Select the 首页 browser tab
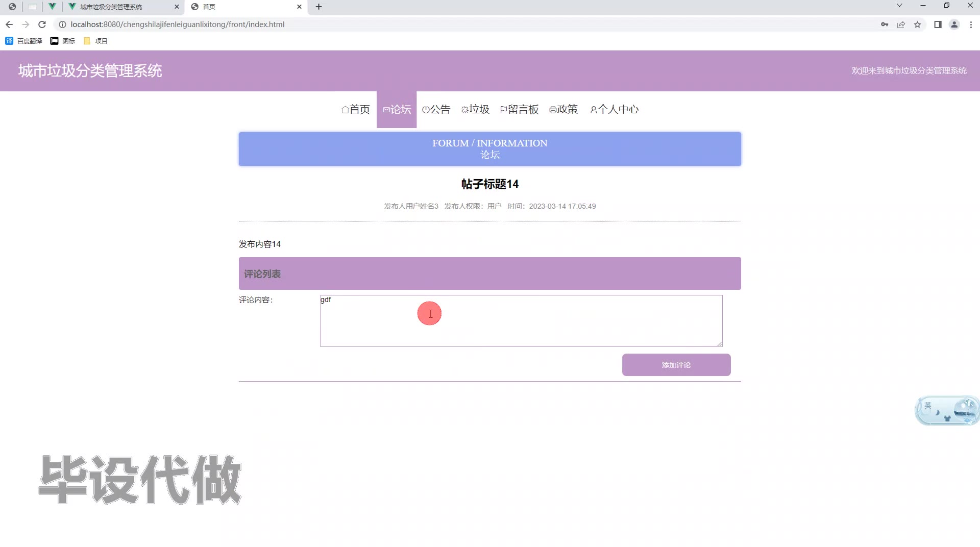980x547 pixels. (x=246, y=7)
